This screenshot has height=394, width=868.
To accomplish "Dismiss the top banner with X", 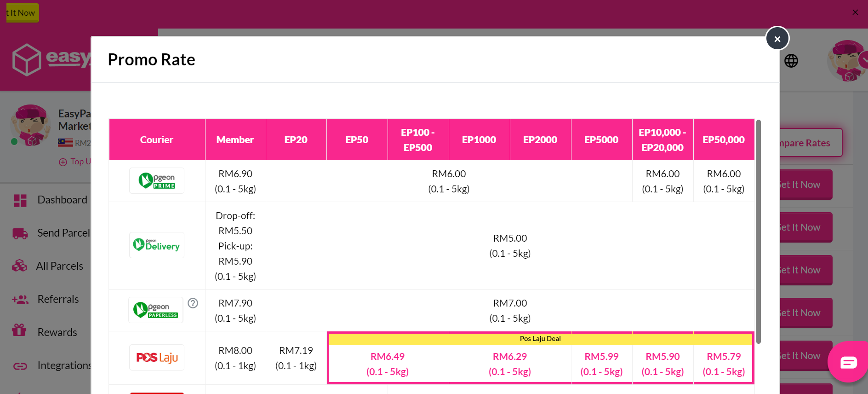I will pos(855,12).
